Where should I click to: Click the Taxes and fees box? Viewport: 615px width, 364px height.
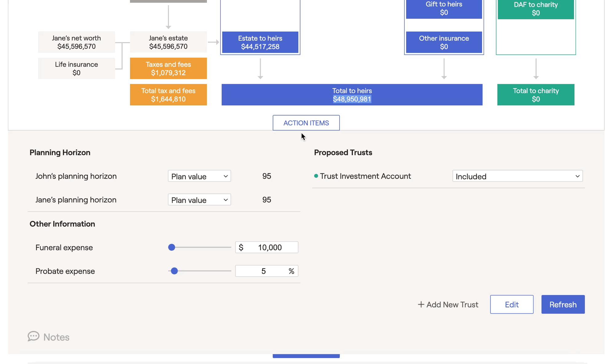[168, 68]
